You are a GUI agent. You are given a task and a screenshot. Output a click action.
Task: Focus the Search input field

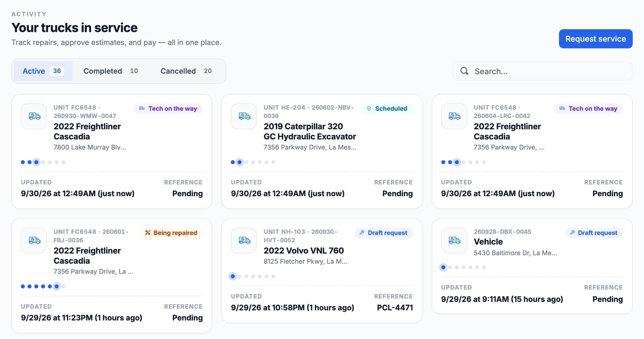pos(543,71)
